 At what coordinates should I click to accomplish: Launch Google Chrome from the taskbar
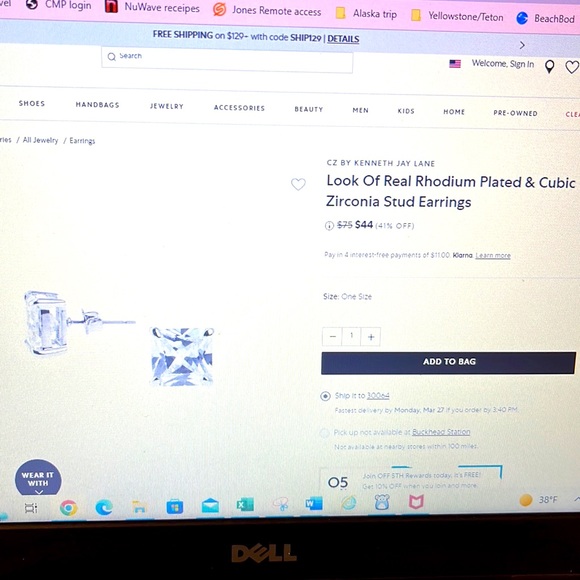68,508
